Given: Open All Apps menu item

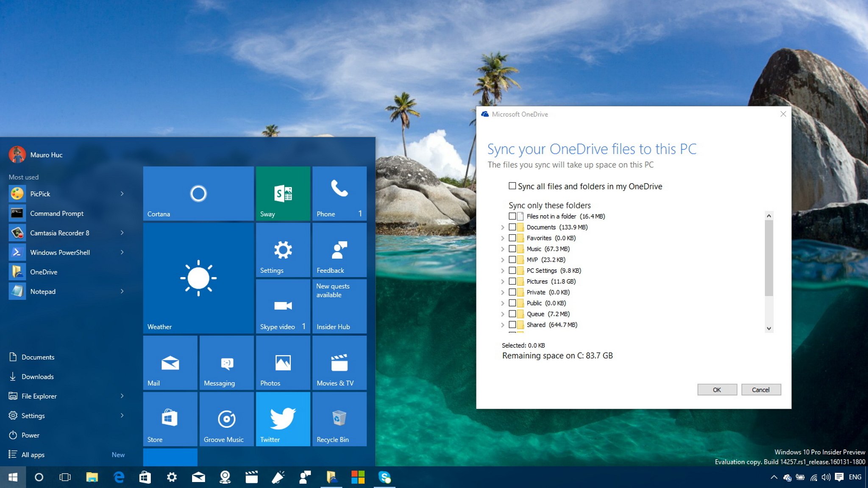Looking at the screenshot, I should [x=32, y=454].
